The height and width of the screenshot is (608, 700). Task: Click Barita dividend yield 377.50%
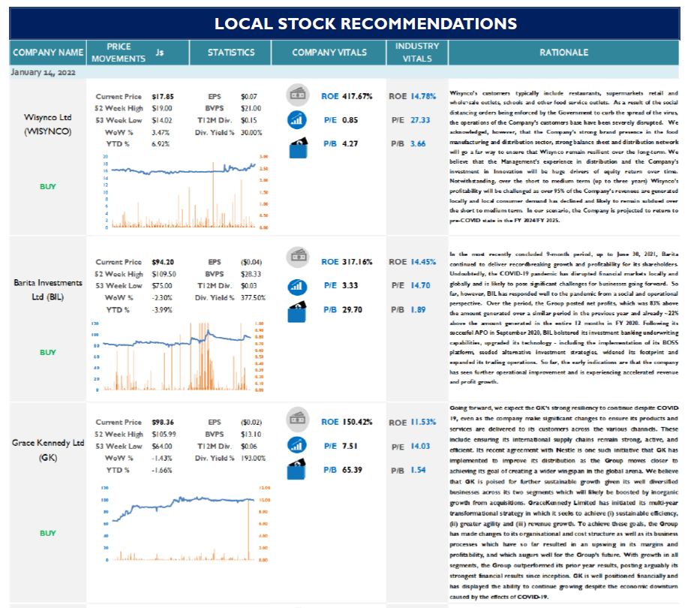coord(253,297)
